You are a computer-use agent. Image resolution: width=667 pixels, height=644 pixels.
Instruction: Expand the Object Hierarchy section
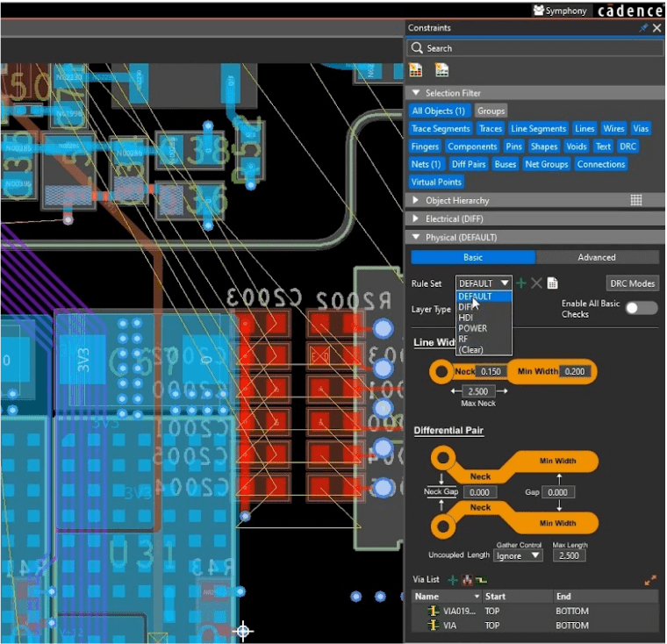coord(416,200)
